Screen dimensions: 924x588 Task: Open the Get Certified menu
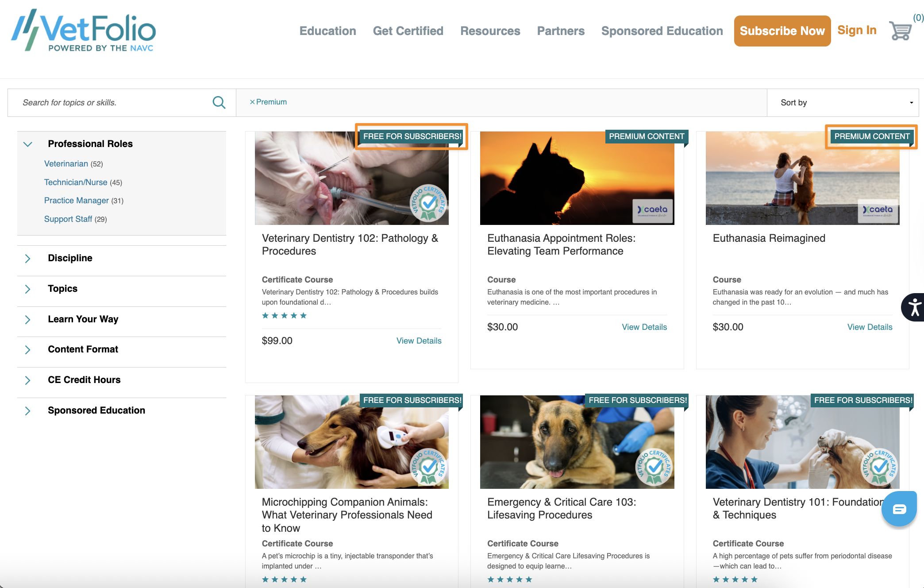pos(408,31)
